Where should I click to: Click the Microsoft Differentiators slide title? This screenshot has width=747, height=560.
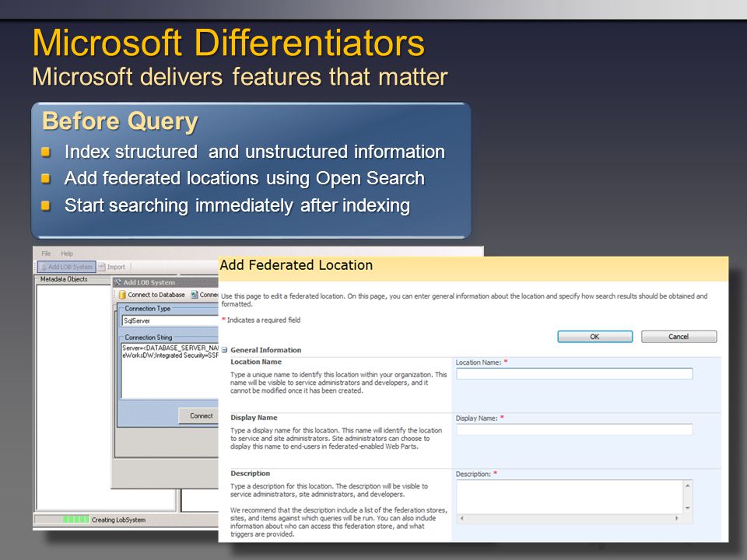(x=229, y=43)
